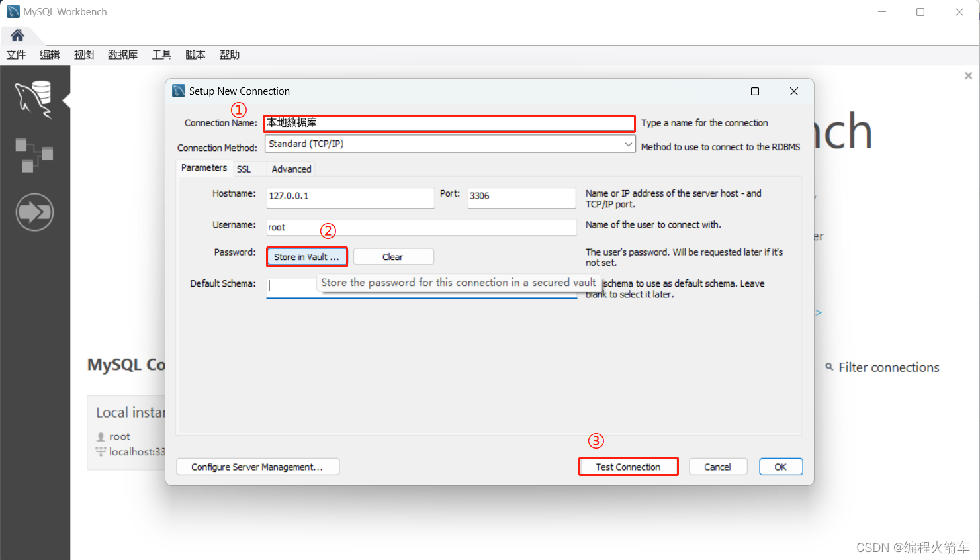The height and width of the screenshot is (560, 980).
Task: Open the 视图 menu
Action: point(84,54)
